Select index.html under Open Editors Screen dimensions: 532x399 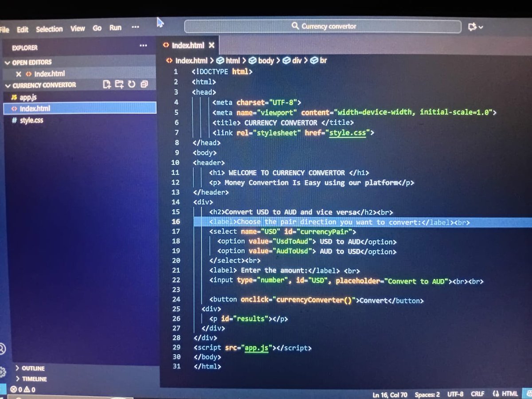pyautogui.click(x=49, y=74)
